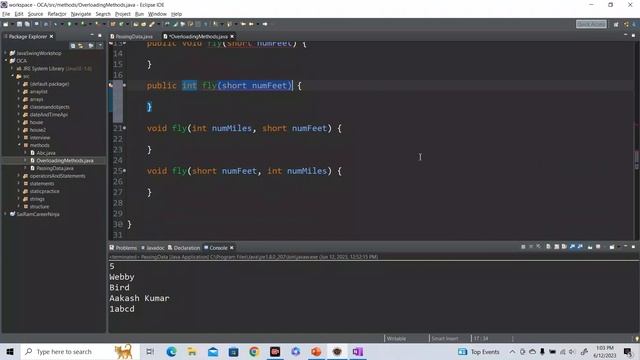Maximize the Package Explorer view

100,36
